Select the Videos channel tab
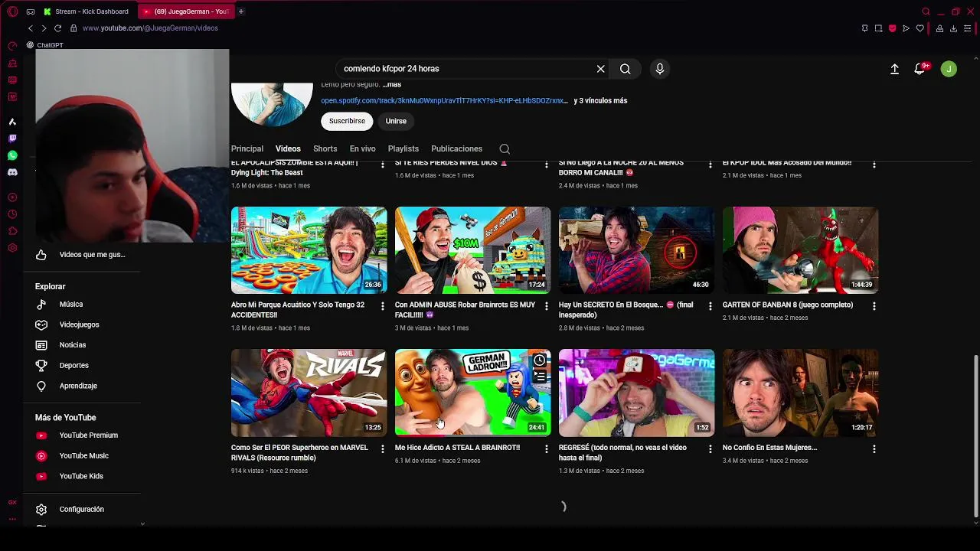 pos(288,148)
